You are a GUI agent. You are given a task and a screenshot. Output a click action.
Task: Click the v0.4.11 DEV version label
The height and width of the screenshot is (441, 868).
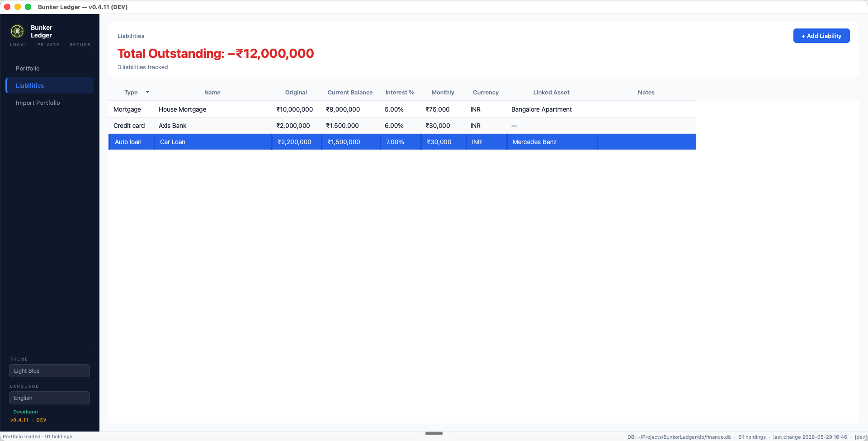(28, 420)
